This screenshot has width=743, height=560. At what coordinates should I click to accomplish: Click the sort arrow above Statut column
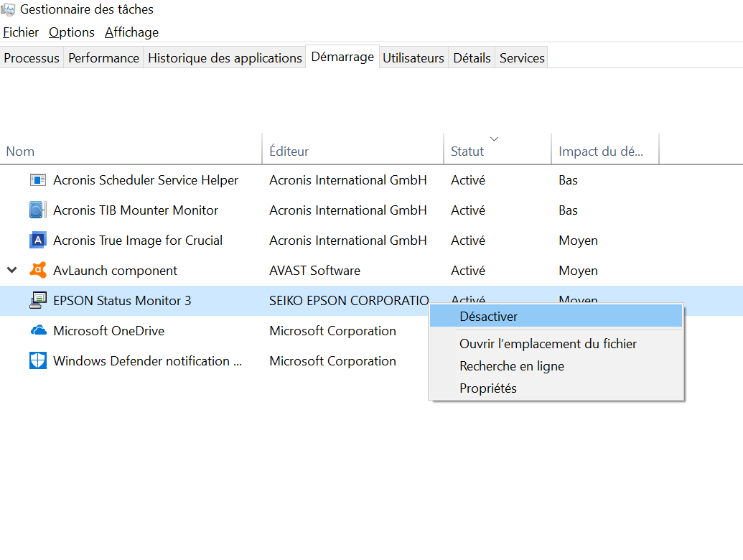494,139
